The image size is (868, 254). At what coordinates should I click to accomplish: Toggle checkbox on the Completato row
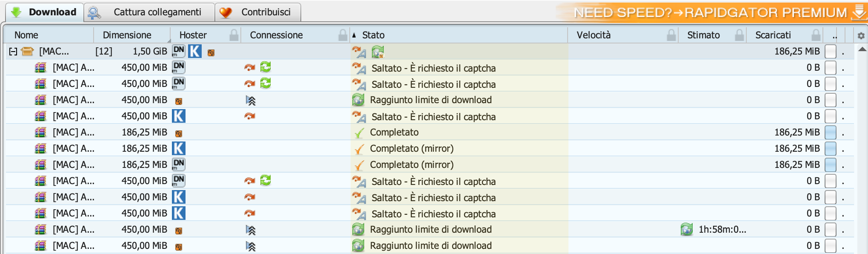click(x=830, y=133)
